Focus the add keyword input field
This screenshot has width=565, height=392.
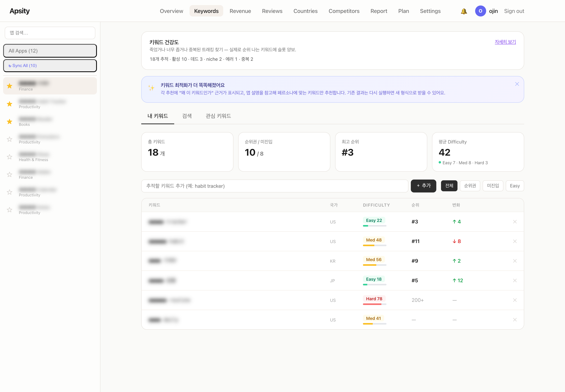(x=275, y=186)
